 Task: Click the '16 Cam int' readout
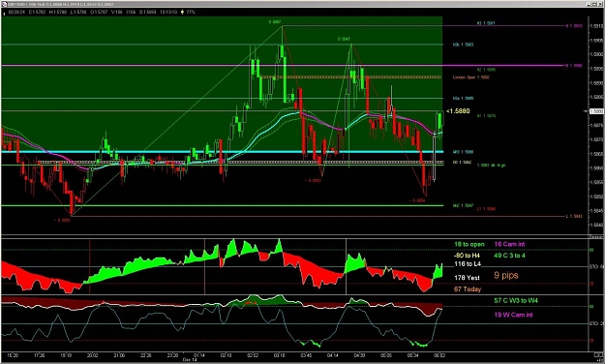pyautogui.click(x=509, y=244)
